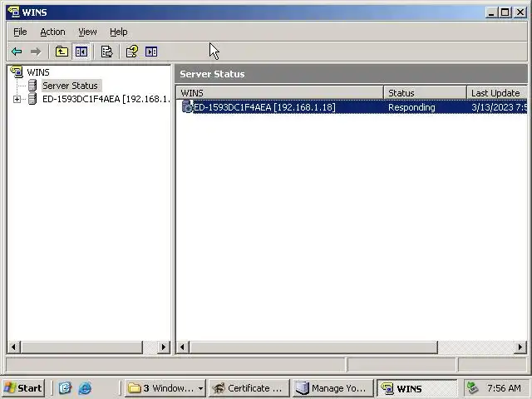Click WINS icon in the title bar
Image resolution: width=532 pixels, height=399 pixels.
(13, 12)
